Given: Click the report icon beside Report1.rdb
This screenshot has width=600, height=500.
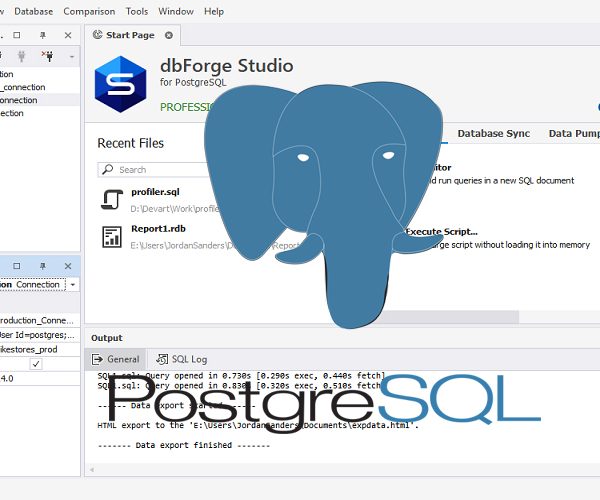Looking at the screenshot, I should [x=112, y=236].
